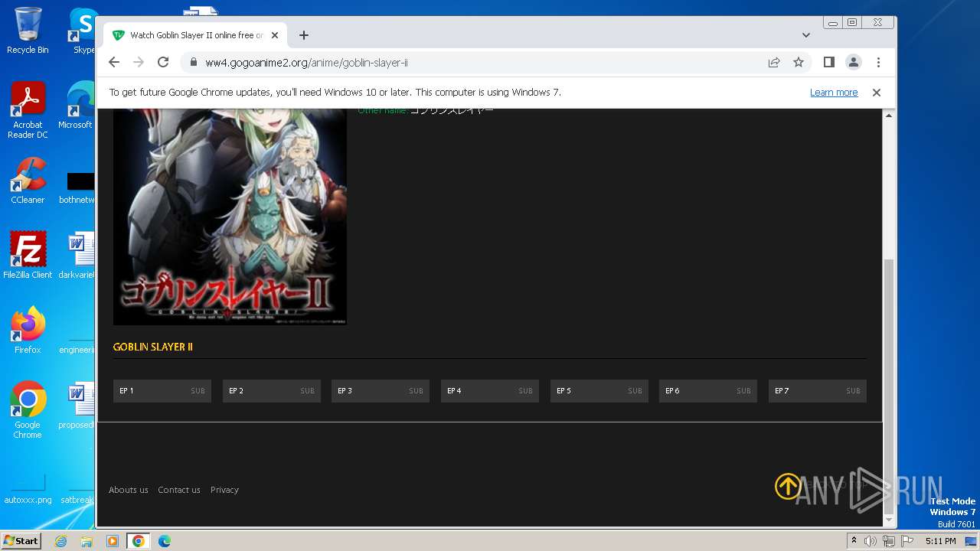Viewport: 980px width, 551px height.
Task: Share this page via the share icon
Action: [774, 62]
